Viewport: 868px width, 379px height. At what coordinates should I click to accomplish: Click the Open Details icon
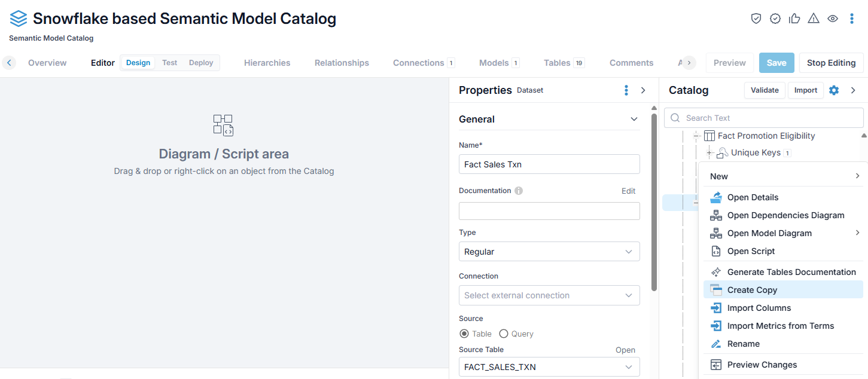click(715, 197)
